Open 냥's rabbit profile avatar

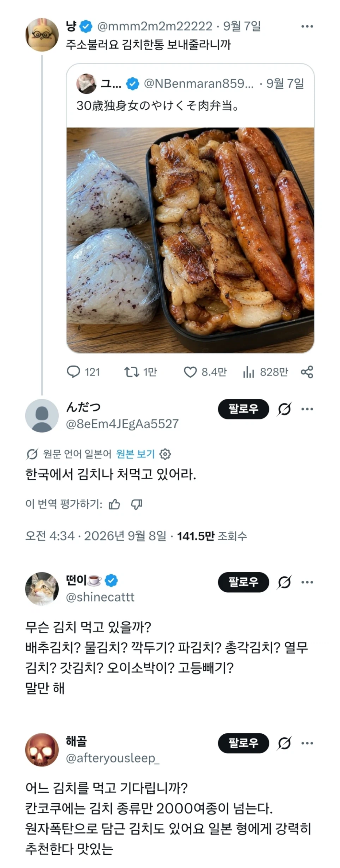(42, 35)
